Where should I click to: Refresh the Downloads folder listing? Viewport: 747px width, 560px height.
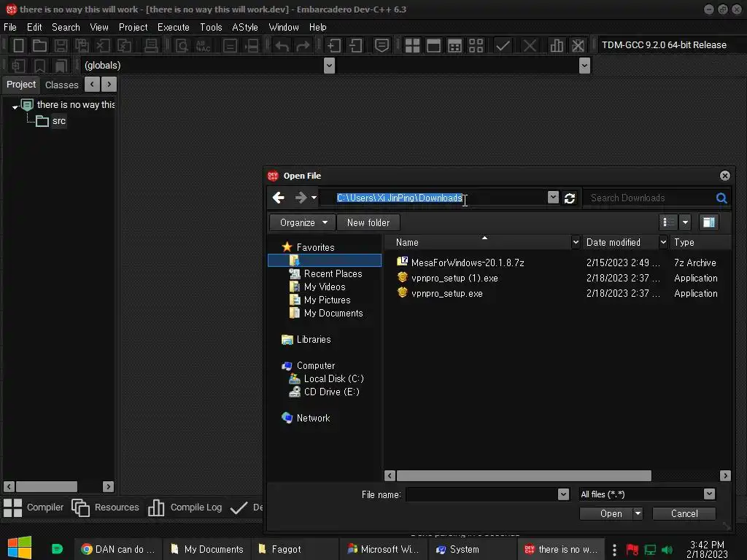pyautogui.click(x=569, y=198)
